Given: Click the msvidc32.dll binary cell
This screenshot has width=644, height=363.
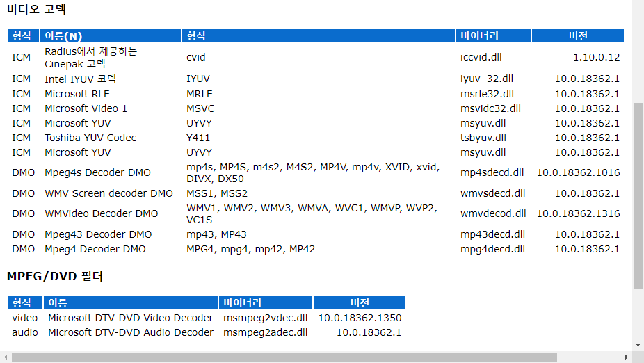Looking at the screenshot, I should [x=490, y=108].
